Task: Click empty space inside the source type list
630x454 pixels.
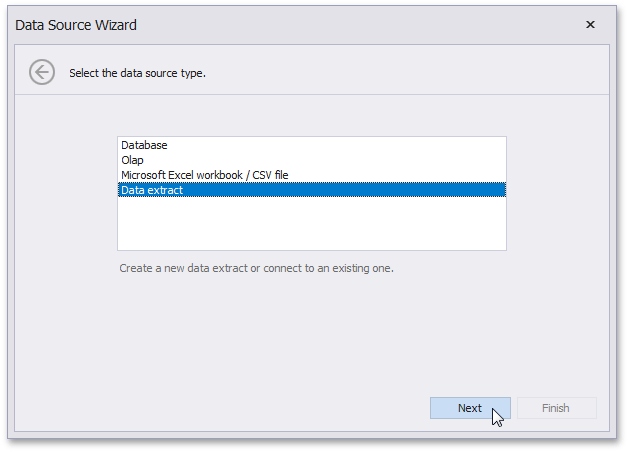Action: point(311,224)
